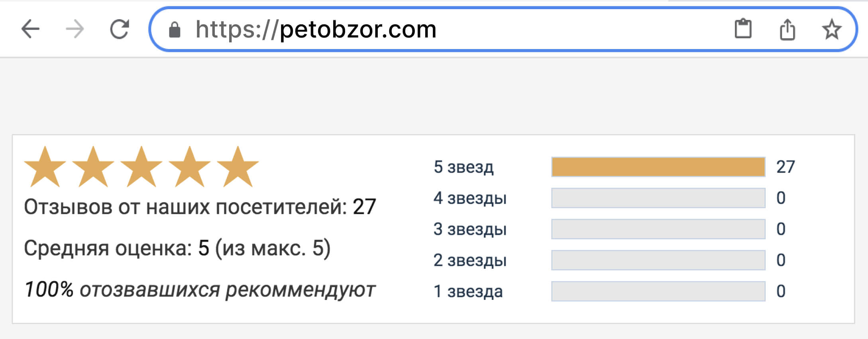Click the filled 5 звезд rating bar
Screen dimensions: 868x339
pyautogui.click(x=658, y=167)
